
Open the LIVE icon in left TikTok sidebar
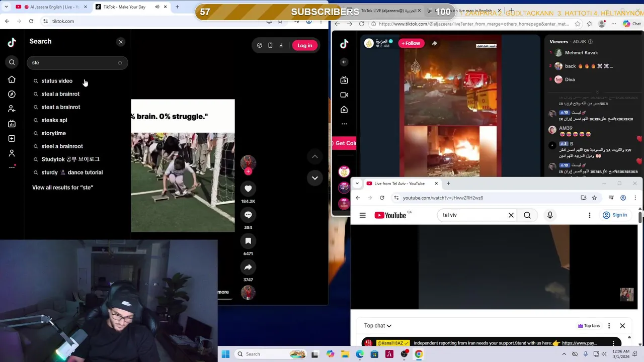tap(12, 124)
